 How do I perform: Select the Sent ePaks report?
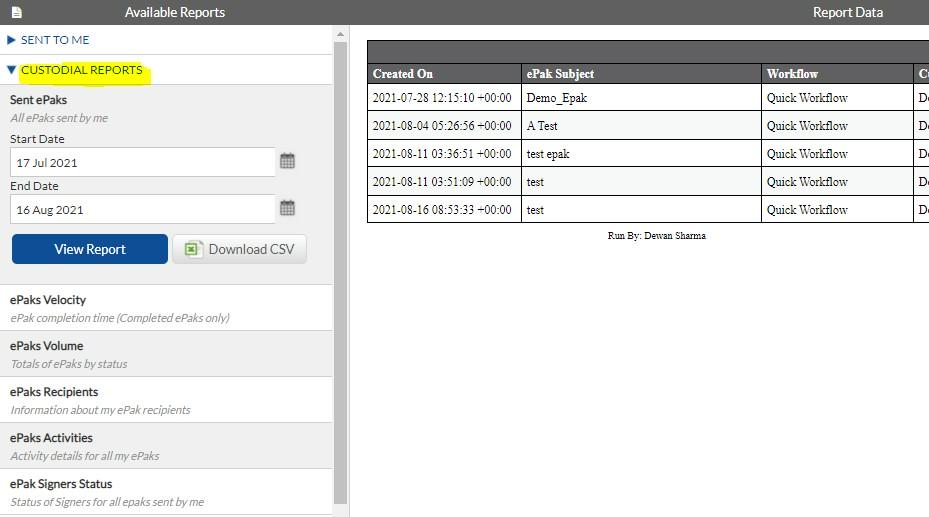click(x=39, y=100)
